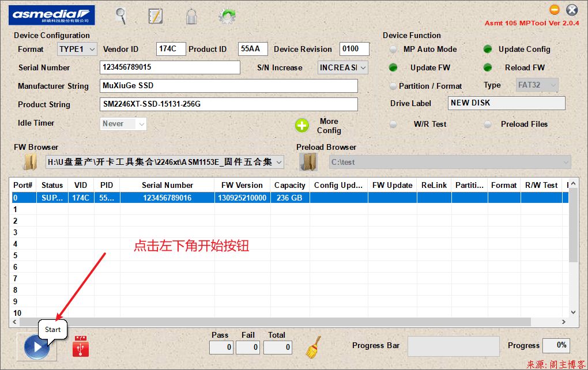Open the S/N Increase dropdown
588x370 pixels.
pyautogui.click(x=343, y=67)
